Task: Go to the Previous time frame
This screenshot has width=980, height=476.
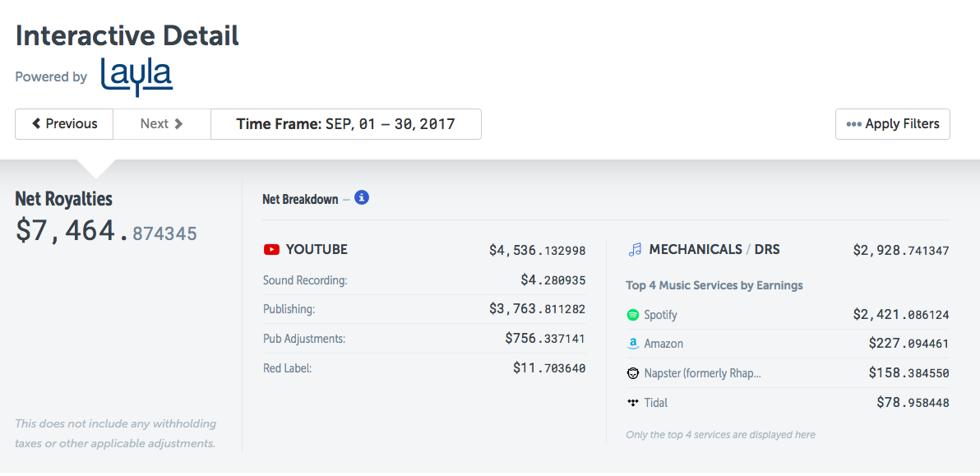Action: [x=64, y=123]
